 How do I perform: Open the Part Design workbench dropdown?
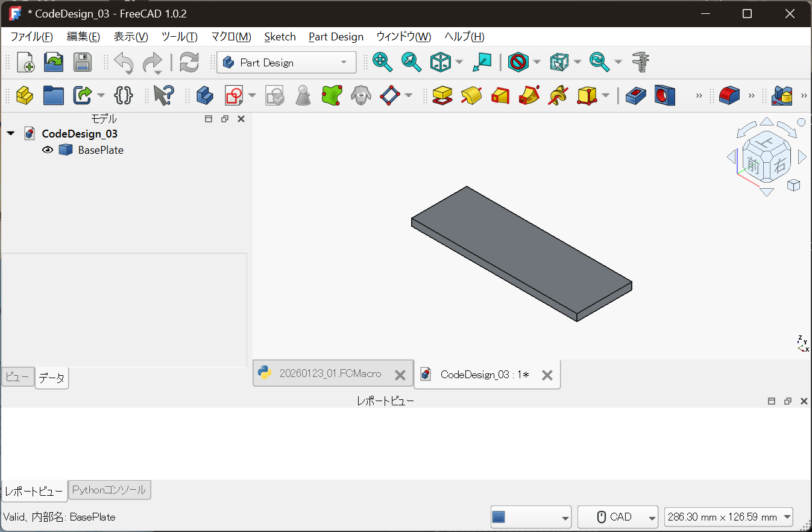pyautogui.click(x=286, y=62)
